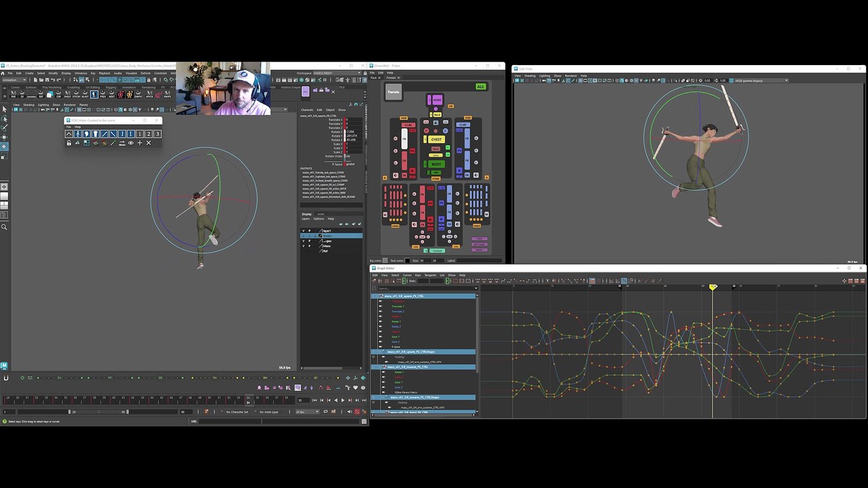Viewport: 868px width, 488px height.
Task: Click the padlock icon in FCM_Hider window
Action: [68, 143]
